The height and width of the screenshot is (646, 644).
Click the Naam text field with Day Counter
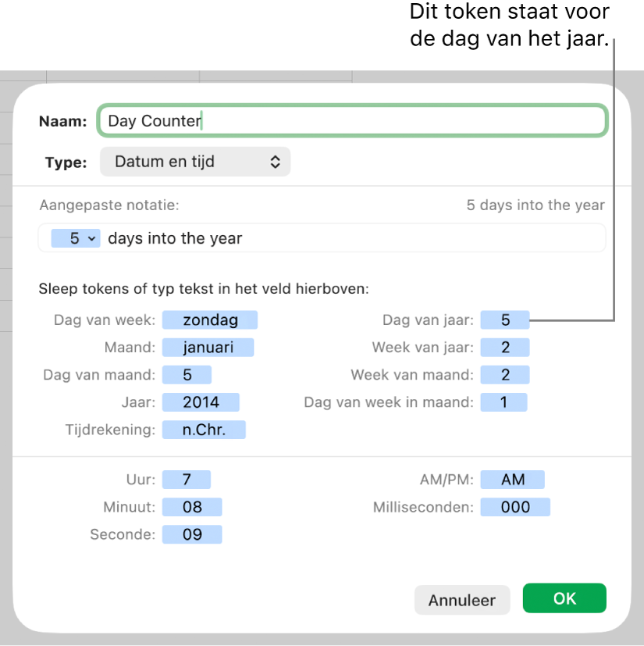(x=352, y=121)
